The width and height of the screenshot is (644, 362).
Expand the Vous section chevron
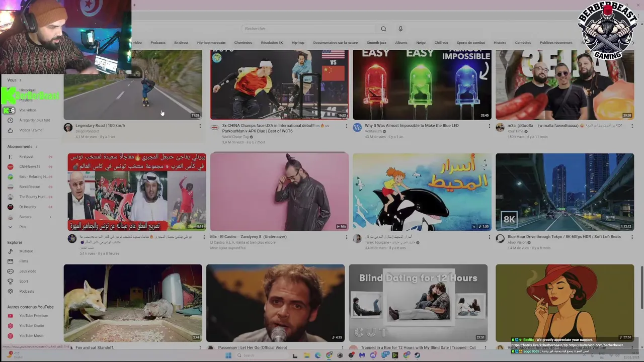(21, 80)
